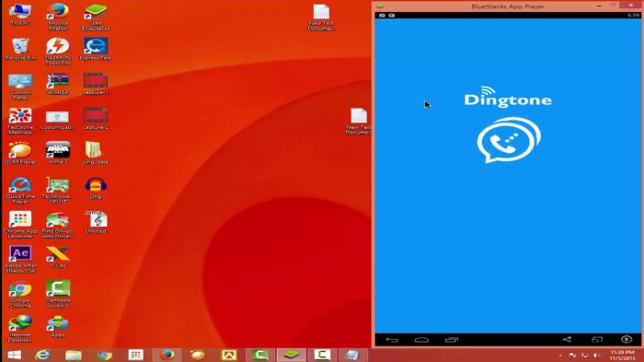
Task: Select the Arma 3 desktop shortcut
Action: coord(57,153)
